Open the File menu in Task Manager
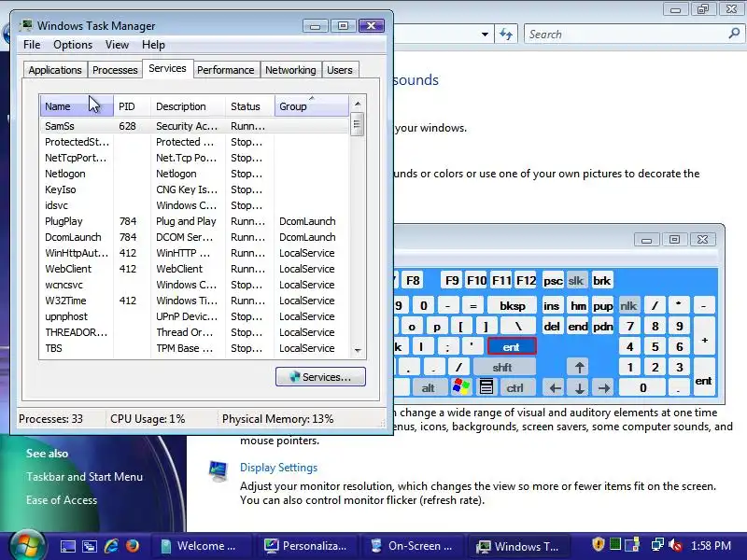 click(32, 45)
